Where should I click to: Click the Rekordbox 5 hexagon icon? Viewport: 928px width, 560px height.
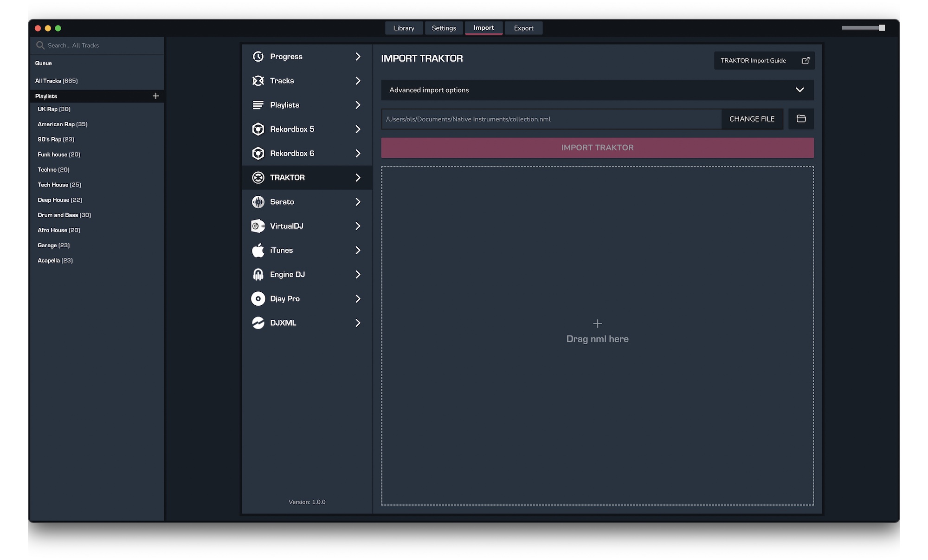pyautogui.click(x=258, y=129)
